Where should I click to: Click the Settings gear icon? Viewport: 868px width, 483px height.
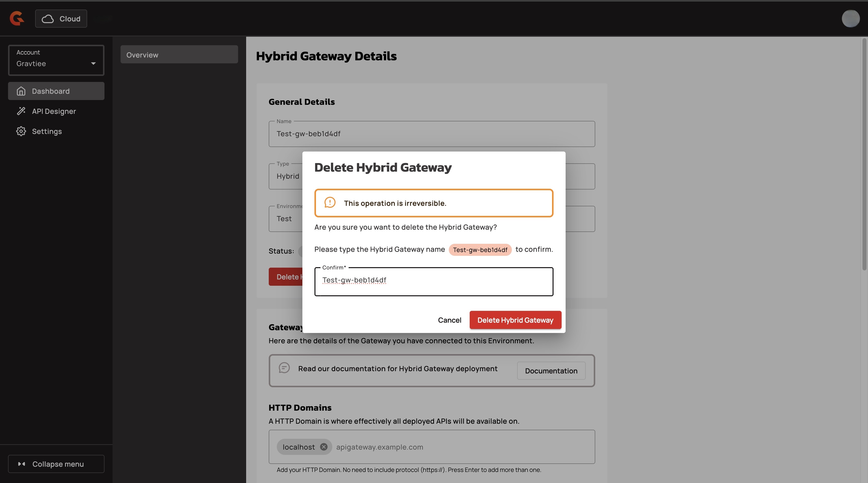(21, 131)
